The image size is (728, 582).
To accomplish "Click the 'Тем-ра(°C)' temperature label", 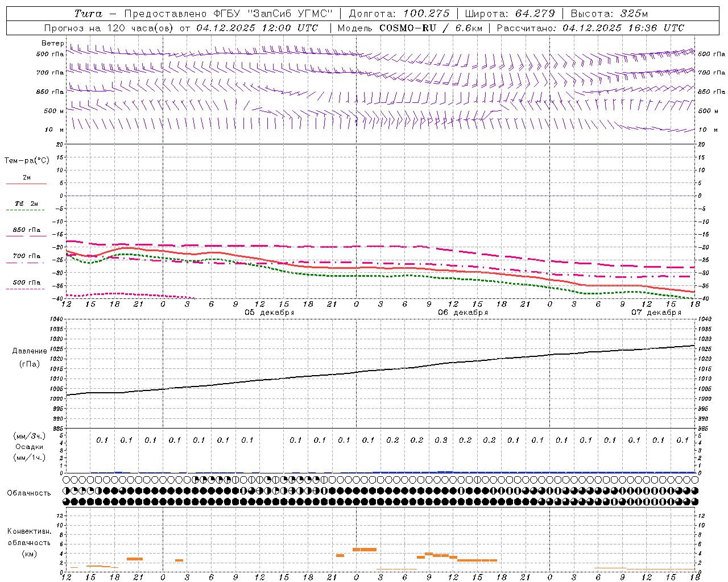I will point(27,161).
